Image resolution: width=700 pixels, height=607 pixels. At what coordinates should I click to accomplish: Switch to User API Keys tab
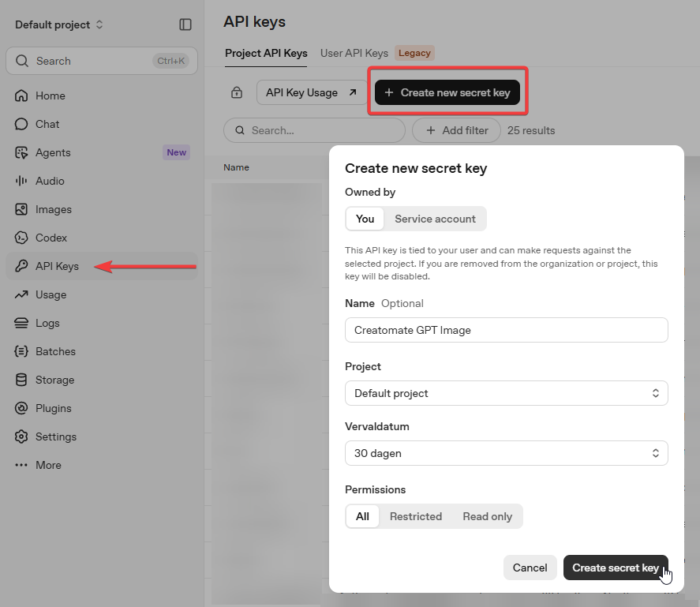354,53
